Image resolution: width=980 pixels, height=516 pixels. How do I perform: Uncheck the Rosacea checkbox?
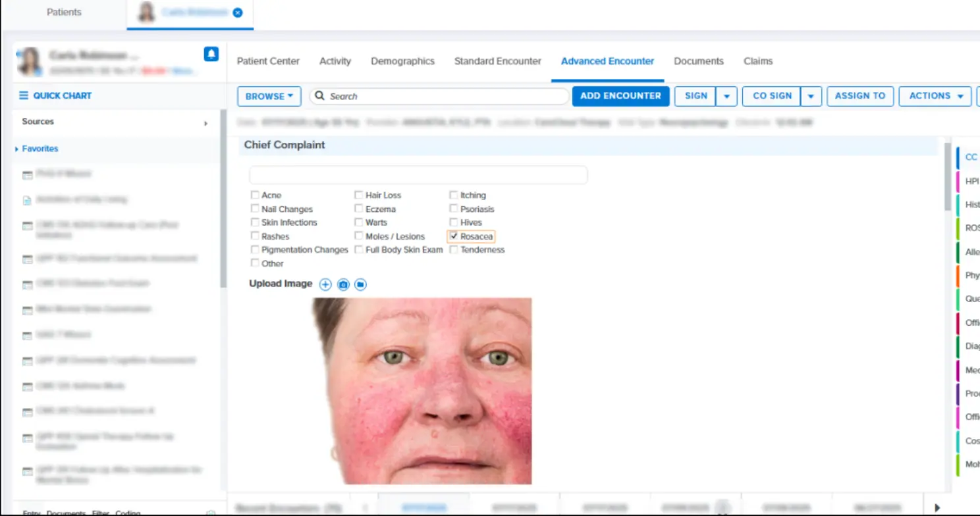click(x=454, y=236)
